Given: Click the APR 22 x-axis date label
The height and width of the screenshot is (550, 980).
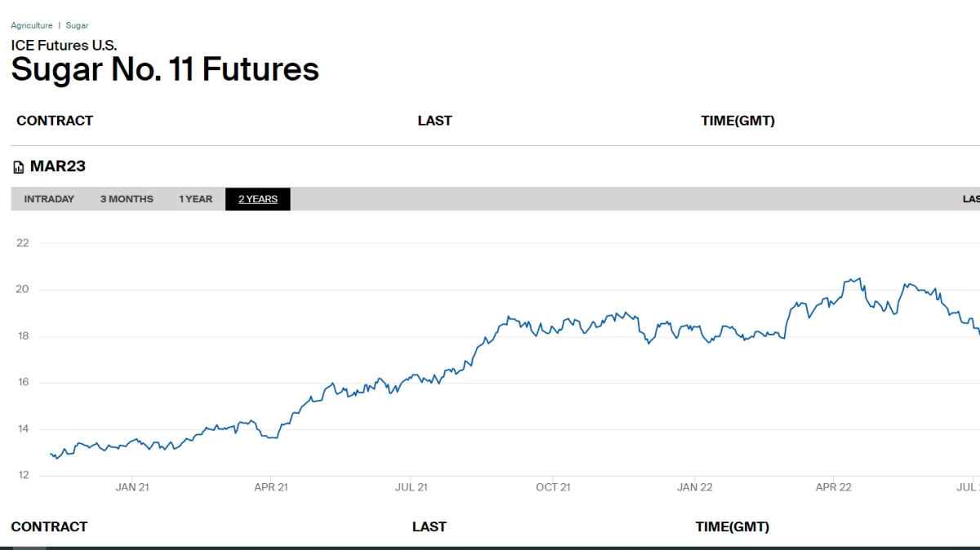Looking at the screenshot, I should point(833,487).
